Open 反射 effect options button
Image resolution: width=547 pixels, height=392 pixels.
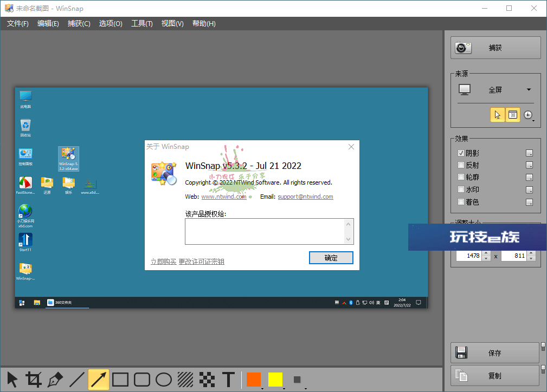tap(529, 165)
